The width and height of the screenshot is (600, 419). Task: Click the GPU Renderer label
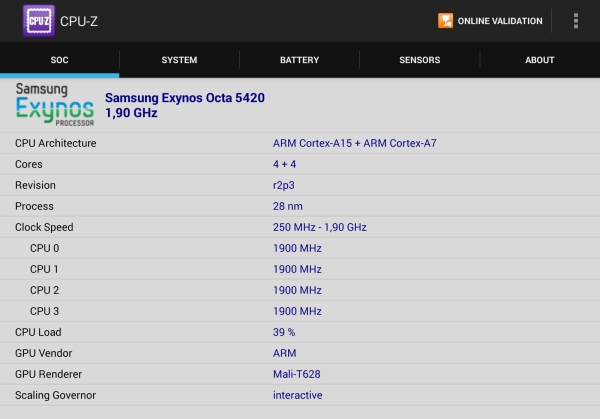tap(48, 374)
